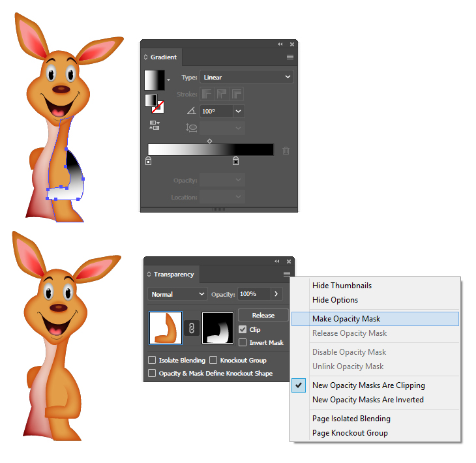Click the Reverse Gradient icon
Image resolution: width=476 pixels, height=463 pixels.
click(x=155, y=125)
